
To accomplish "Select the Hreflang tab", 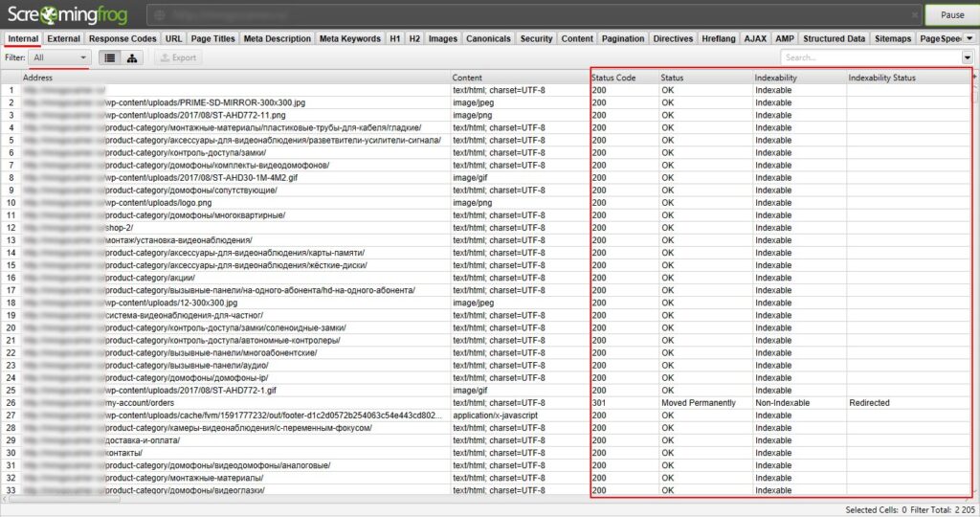I will 720,38.
